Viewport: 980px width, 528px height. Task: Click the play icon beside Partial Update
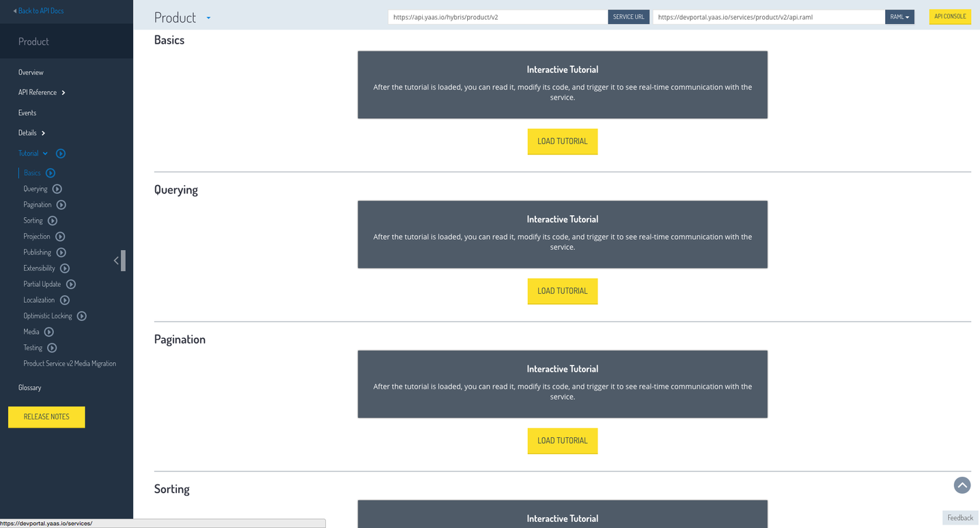click(x=71, y=284)
